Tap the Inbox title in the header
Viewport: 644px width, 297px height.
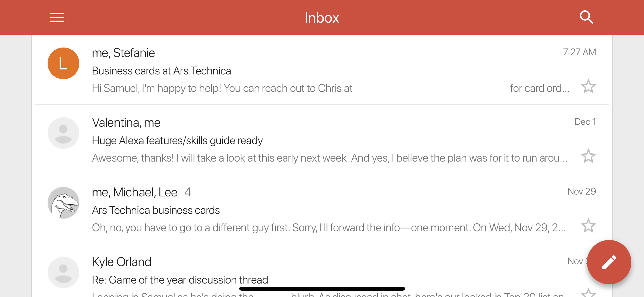[x=322, y=17]
